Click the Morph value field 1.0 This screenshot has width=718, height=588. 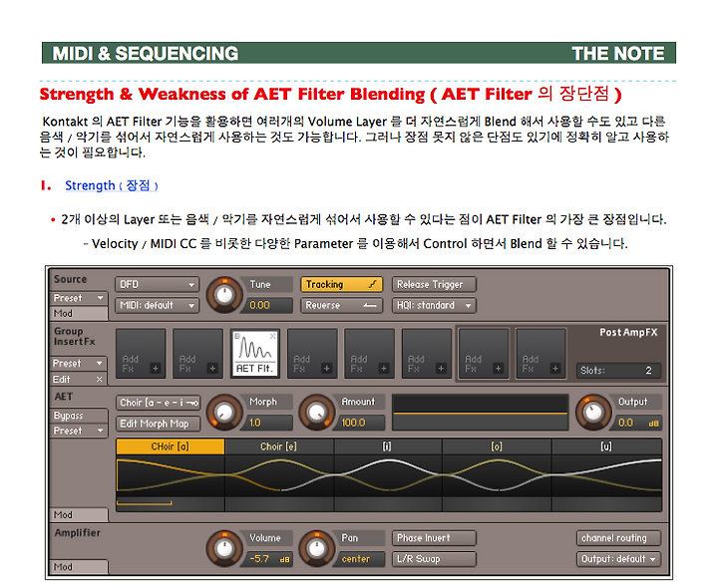pyautogui.click(x=269, y=423)
